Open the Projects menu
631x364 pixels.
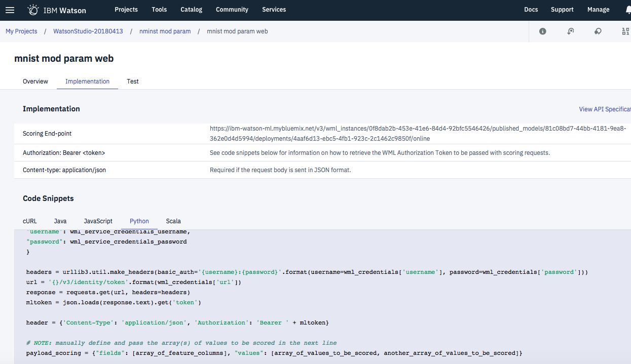click(126, 10)
